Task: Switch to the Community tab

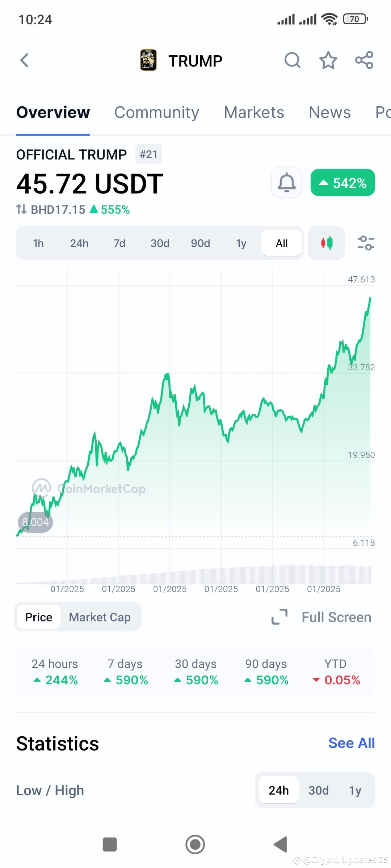Action: [157, 112]
